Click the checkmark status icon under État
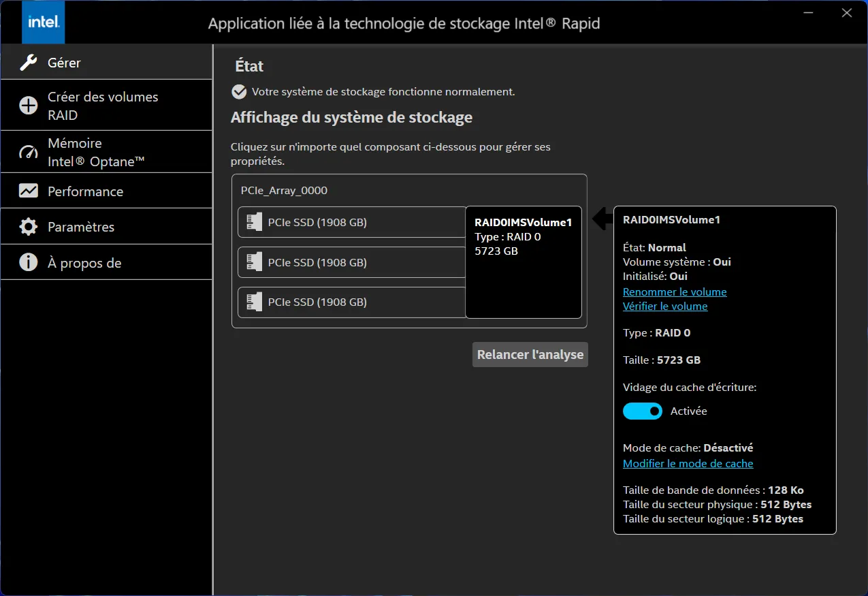868x596 pixels. 239,92
